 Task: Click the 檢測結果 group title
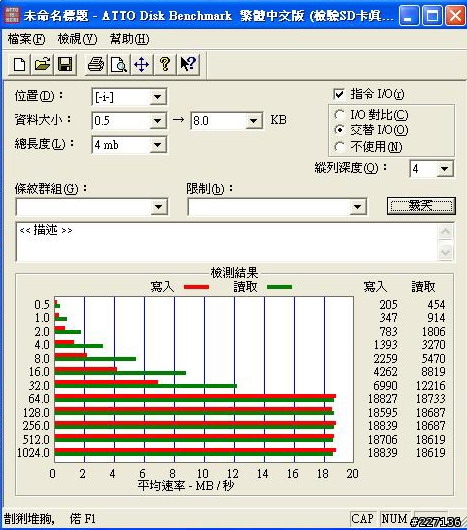(x=235, y=272)
